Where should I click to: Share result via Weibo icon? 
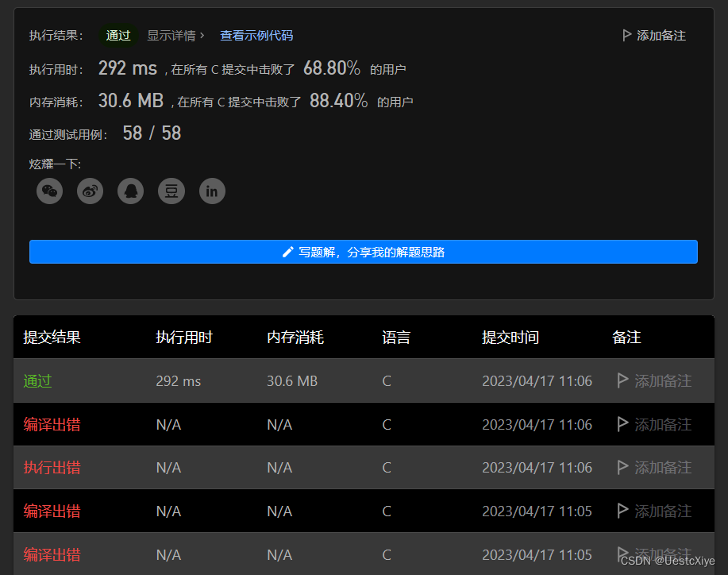coord(90,191)
